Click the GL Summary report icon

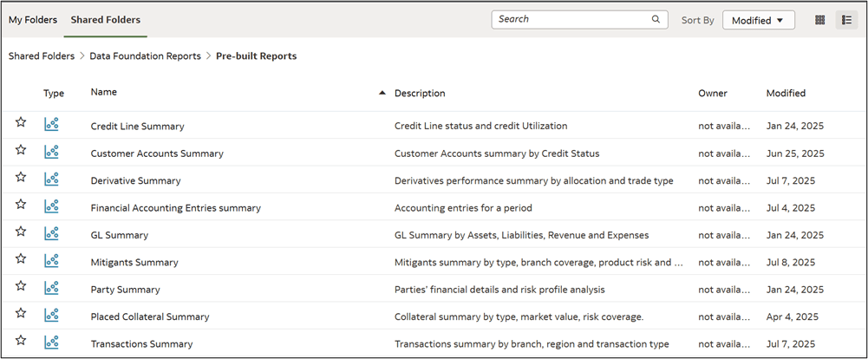(x=51, y=234)
